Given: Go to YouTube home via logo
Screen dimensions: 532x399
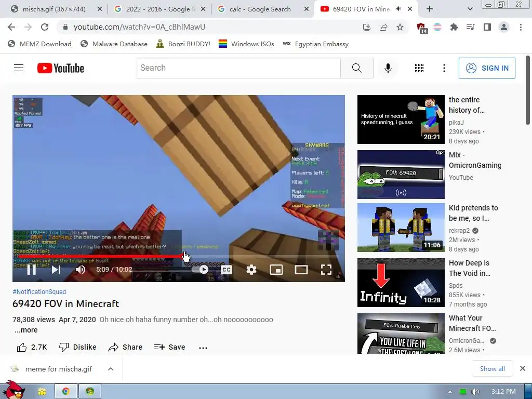Looking at the screenshot, I should pyautogui.click(x=61, y=68).
